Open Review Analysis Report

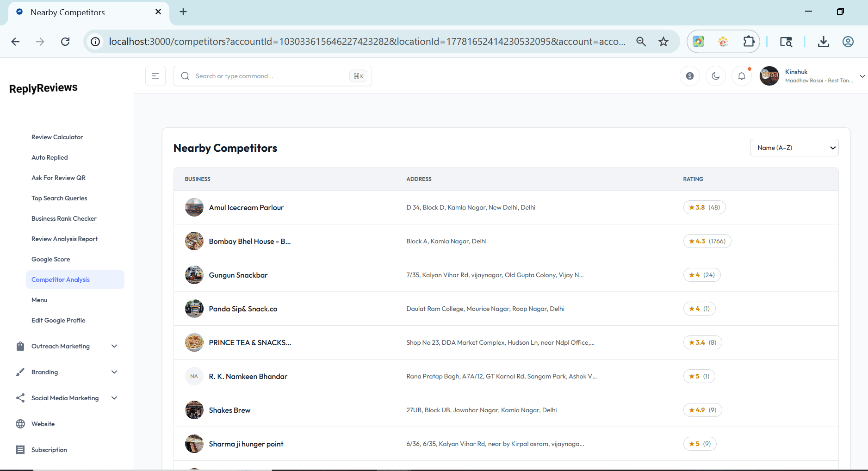[65, 239]
